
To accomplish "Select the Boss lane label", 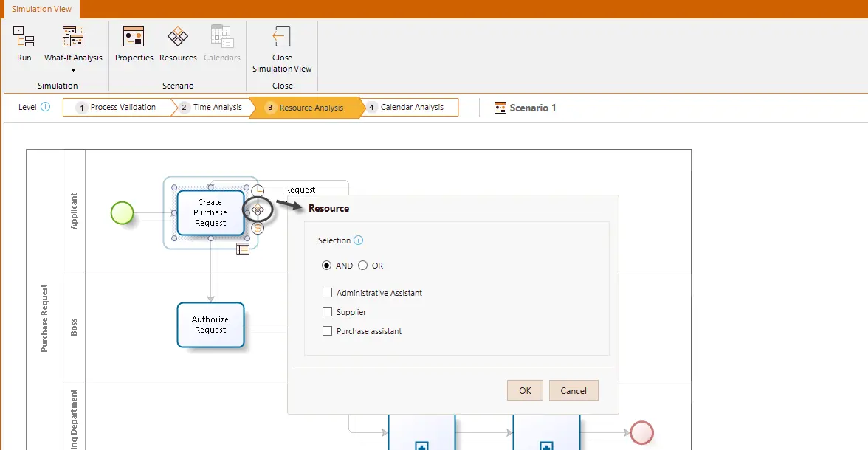I will coord(74,327).
